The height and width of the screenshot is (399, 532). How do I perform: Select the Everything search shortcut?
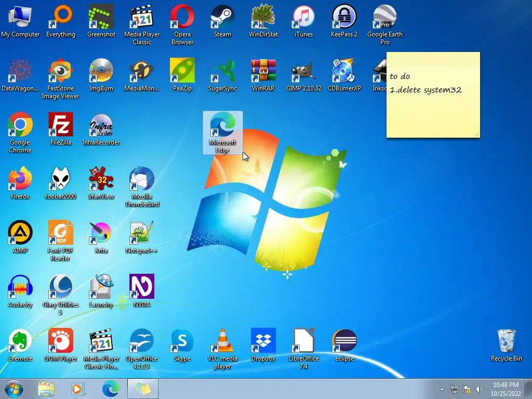(x=60, y=21)
